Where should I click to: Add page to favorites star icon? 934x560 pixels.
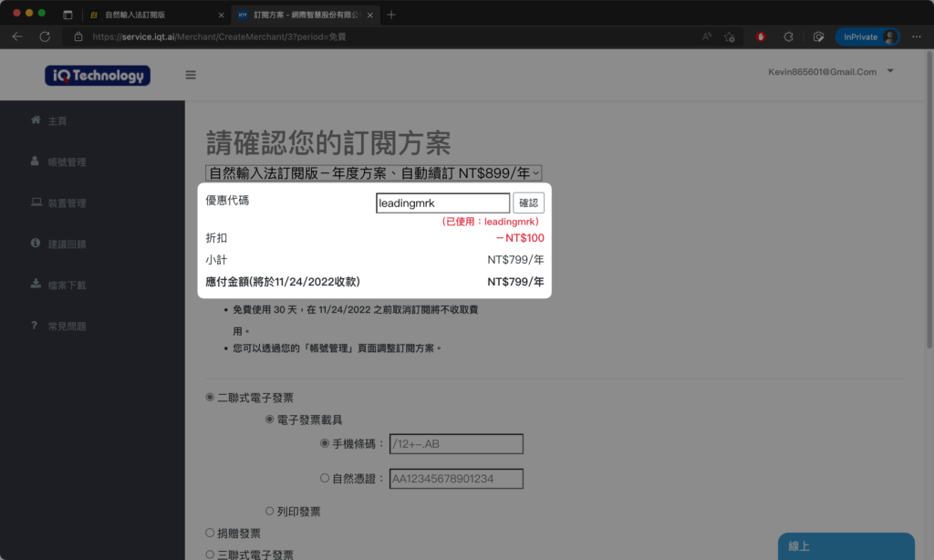point(730,36)
